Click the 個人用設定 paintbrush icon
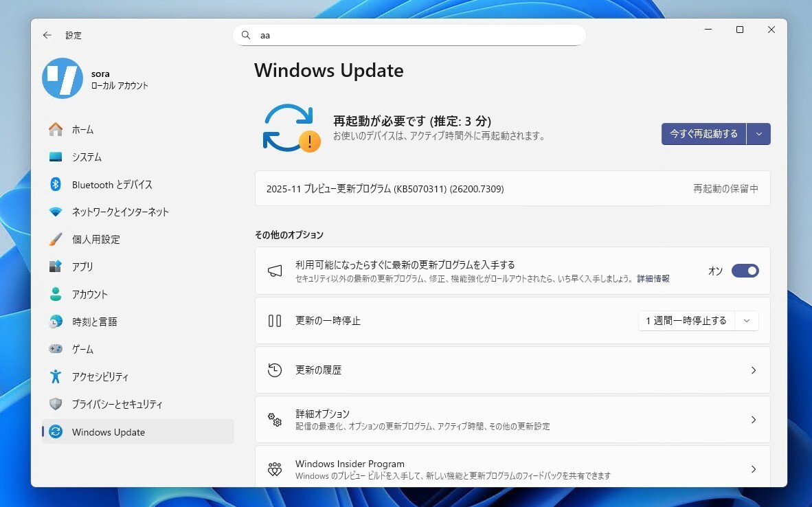 point(56,239)
